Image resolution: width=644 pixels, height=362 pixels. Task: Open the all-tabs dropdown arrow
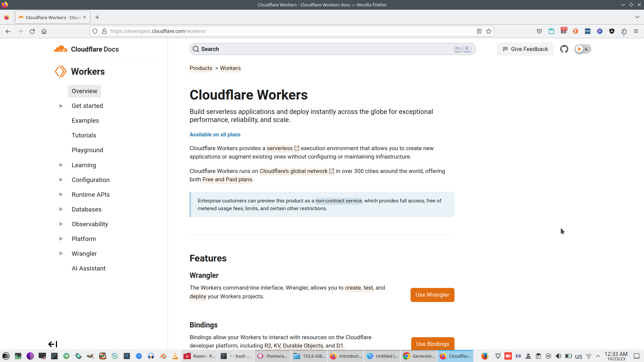637,17
